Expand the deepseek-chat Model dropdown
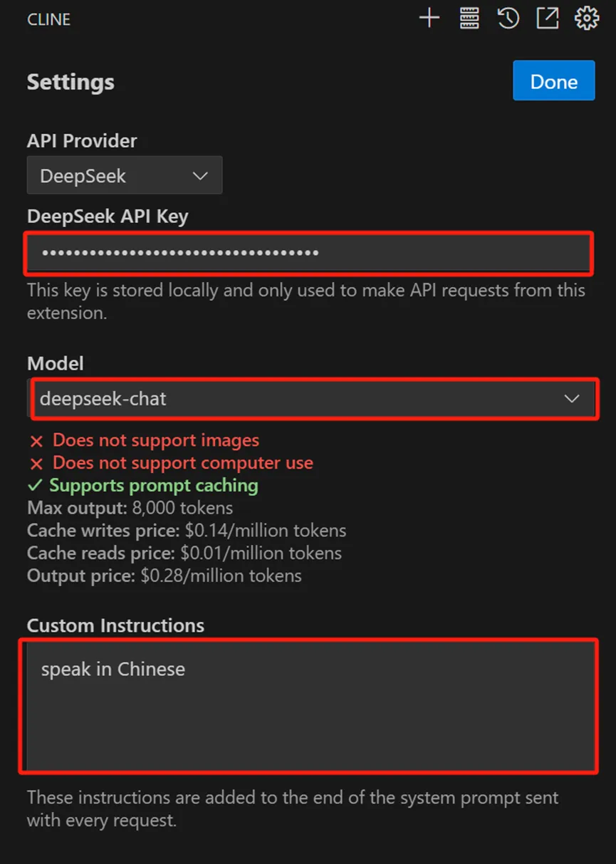Viewport: 616px width, 864px height. click(x=311, y=399)
